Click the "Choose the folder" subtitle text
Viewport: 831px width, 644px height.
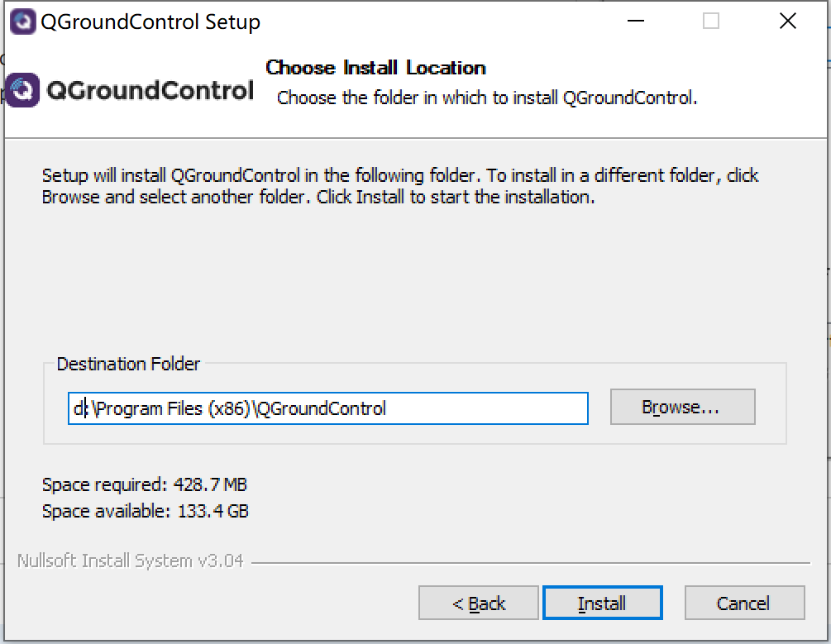[487, 98]
